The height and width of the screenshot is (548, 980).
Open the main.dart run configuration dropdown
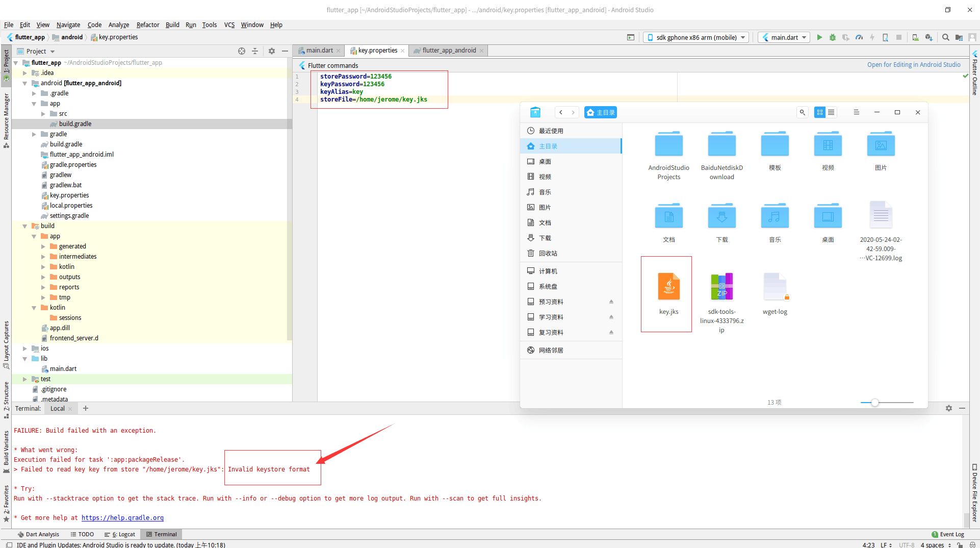coord(784,37)
